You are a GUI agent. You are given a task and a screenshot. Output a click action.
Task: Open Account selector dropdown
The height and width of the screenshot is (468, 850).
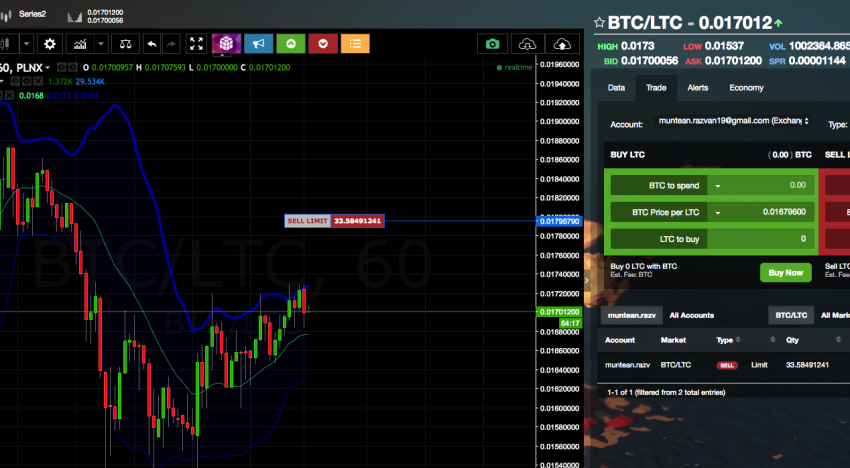(733, 121)
